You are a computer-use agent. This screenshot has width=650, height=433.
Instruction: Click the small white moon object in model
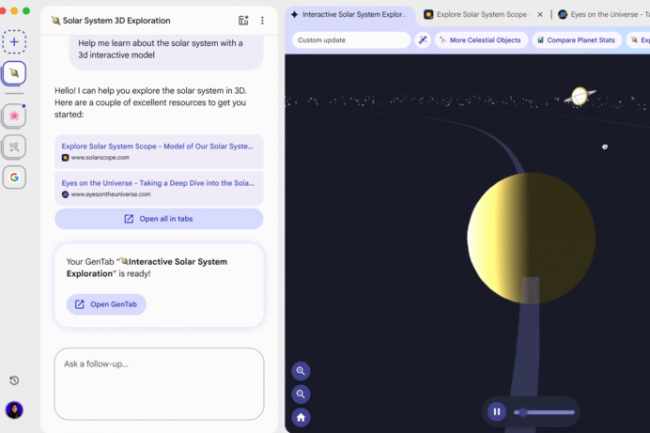[x=605, y=147]
